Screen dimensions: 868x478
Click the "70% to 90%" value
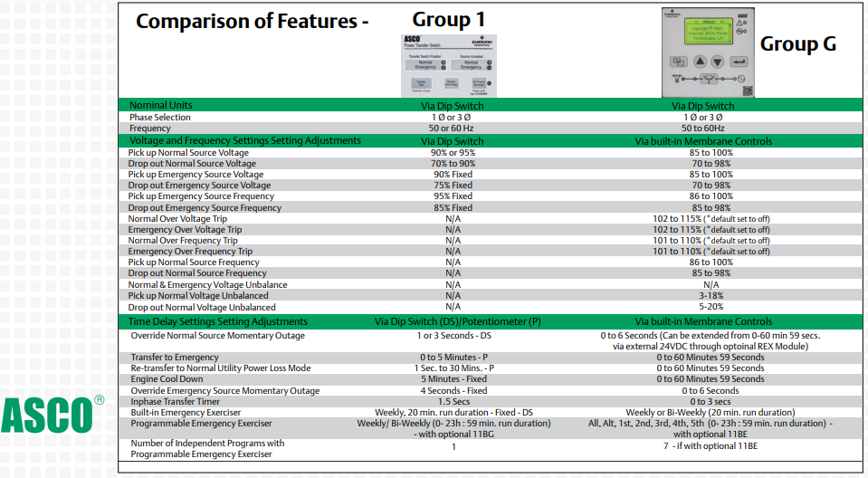(x=453, y=164)
